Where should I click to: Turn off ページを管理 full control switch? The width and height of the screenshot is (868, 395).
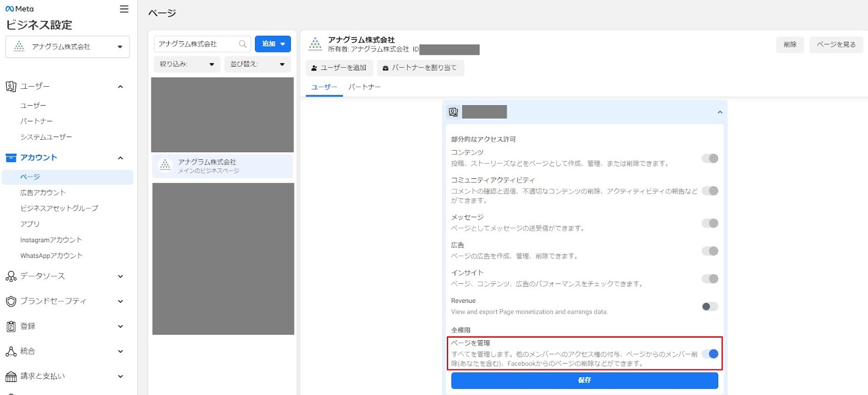pyautogui.click(x=710, y=354)
